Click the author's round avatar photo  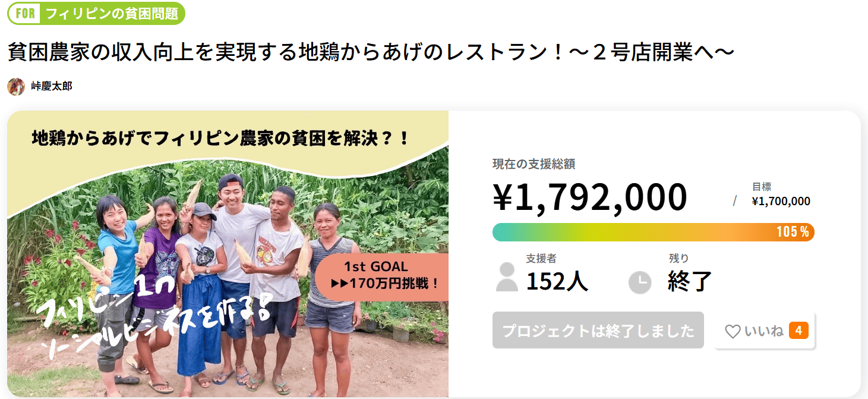coord(16,86)
